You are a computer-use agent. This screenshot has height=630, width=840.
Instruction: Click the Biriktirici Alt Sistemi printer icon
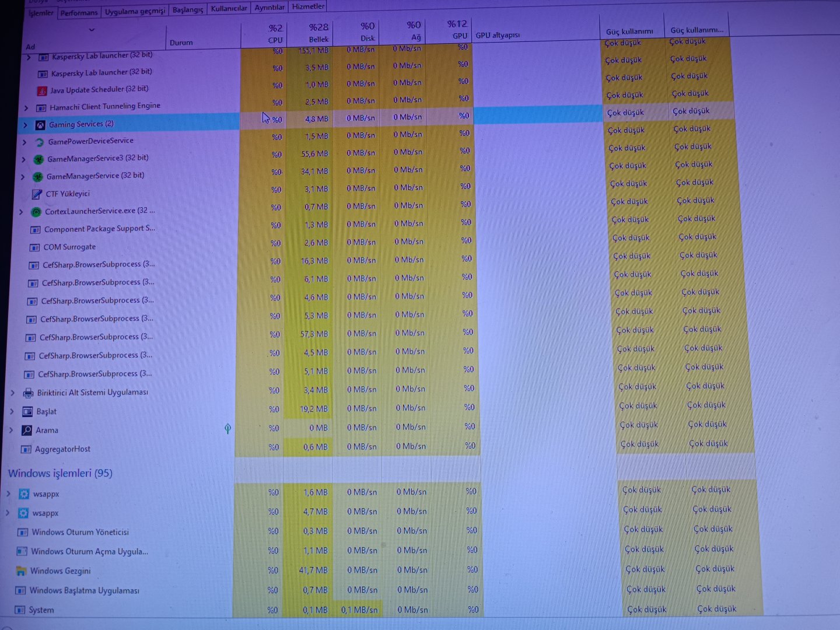coord(28,393)
